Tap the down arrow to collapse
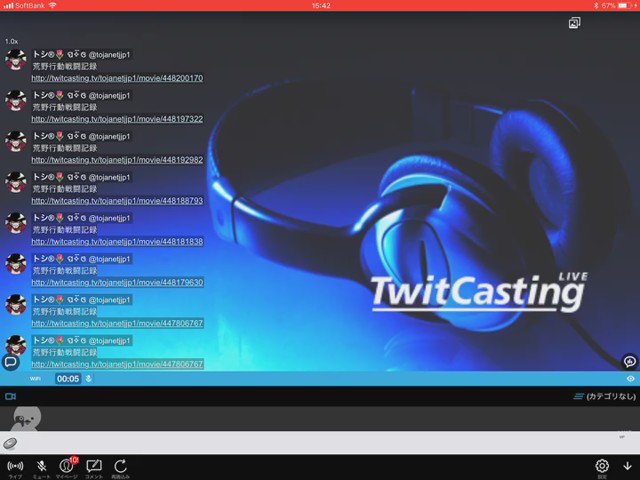Screen dimensions: 640x480 coord(627,466)
